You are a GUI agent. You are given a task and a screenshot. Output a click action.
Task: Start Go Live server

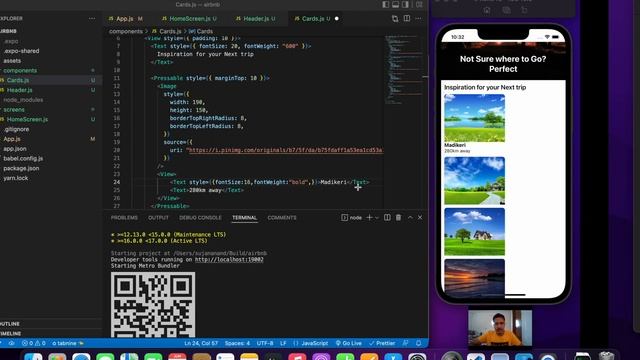[349, 343]
